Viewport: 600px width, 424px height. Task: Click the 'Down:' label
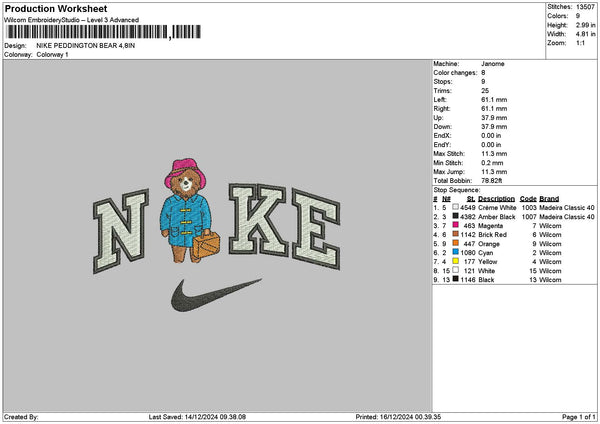pos(442,127)
